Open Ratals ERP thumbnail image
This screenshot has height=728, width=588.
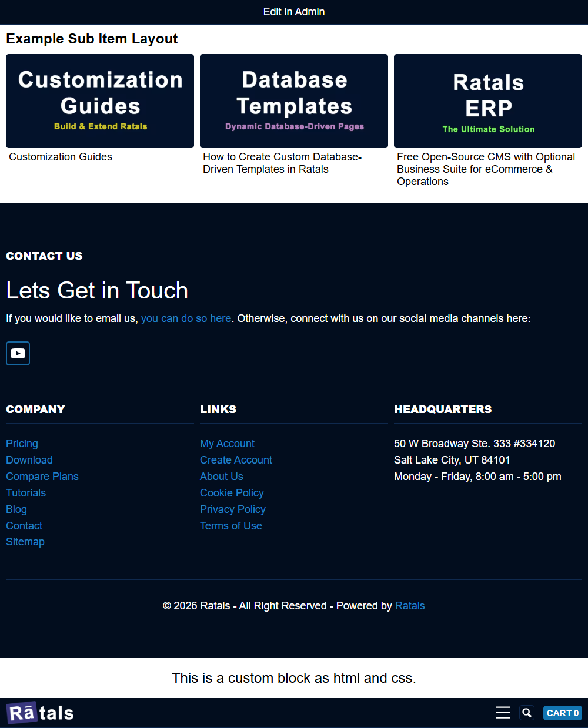coord(488,101)
